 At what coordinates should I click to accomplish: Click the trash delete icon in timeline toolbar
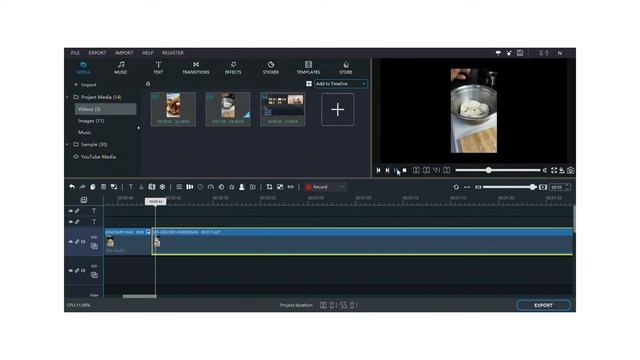103,187
